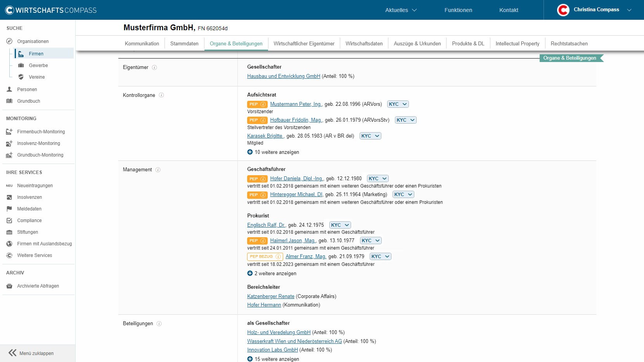Open KYC dropdown for Hofer Daniela
The image size is (644, 362).
(x=378, y=179)
